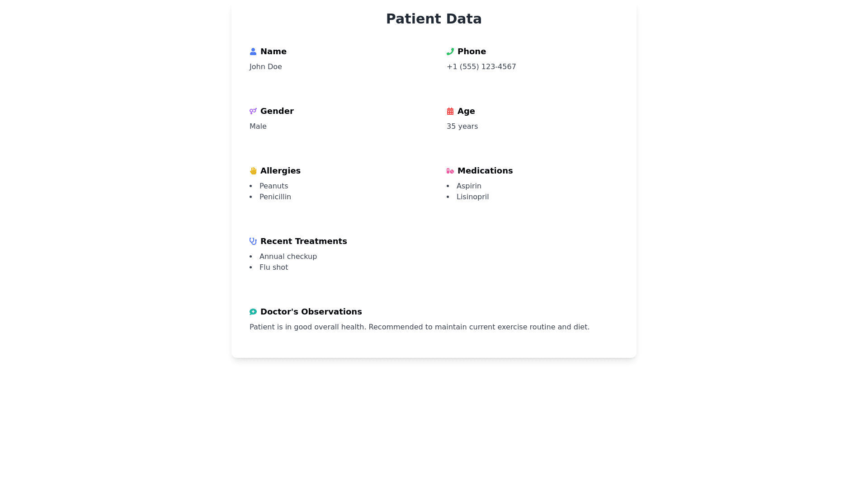Click the phone number +1 (555) 123-4567
Screen dimensions: 868x488
[x=481, y=67]
